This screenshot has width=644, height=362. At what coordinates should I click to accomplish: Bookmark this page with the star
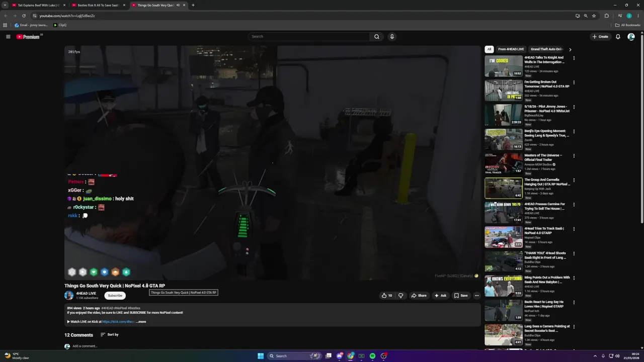point(594,16)
